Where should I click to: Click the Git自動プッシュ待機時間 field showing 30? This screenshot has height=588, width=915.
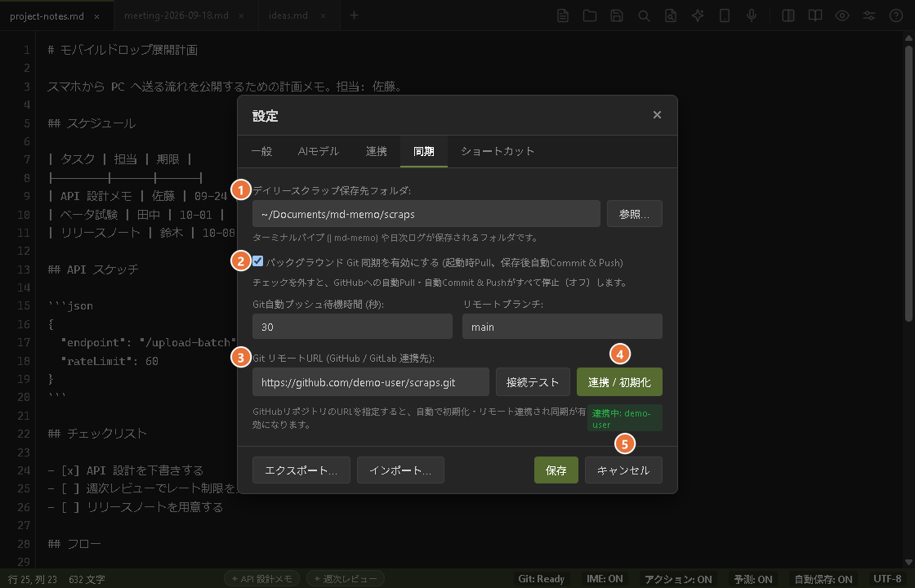point(352,327)
